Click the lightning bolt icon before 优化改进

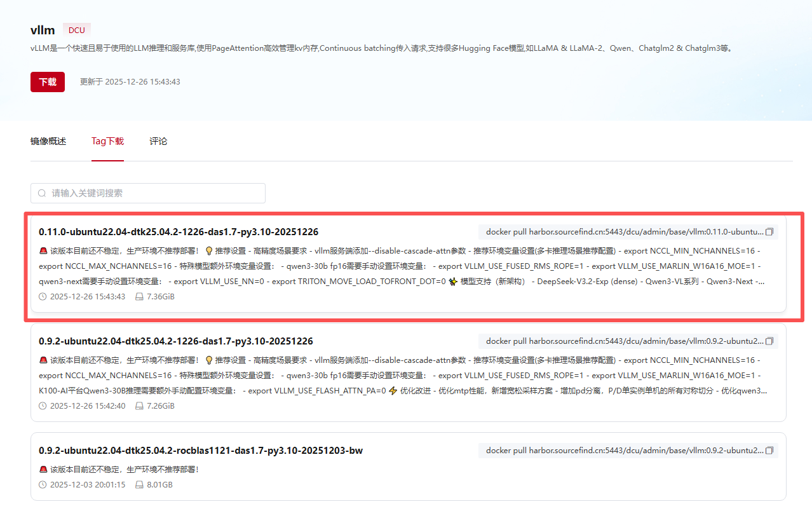click(393, 391)
